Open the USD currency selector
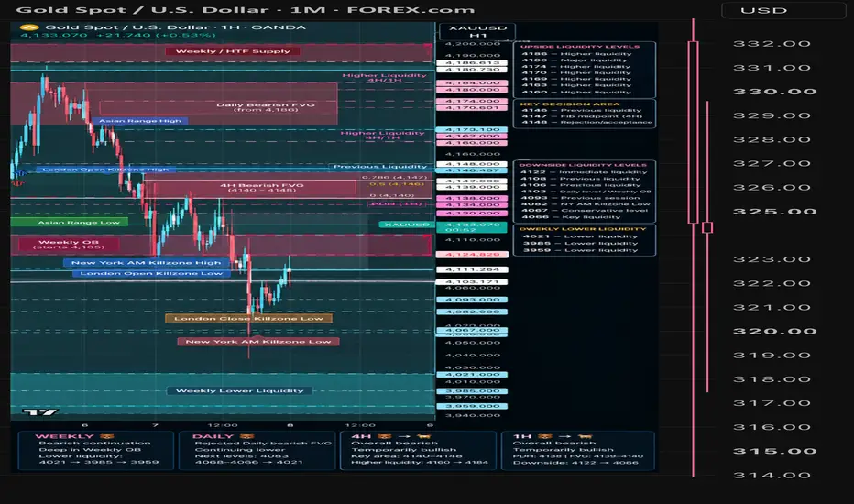The image size is (854, 504). pos(783,10)
